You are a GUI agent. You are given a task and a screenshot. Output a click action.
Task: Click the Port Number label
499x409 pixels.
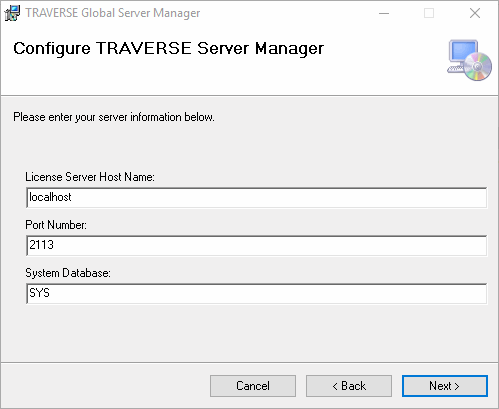pyautogui.click(x=56, y=225)
